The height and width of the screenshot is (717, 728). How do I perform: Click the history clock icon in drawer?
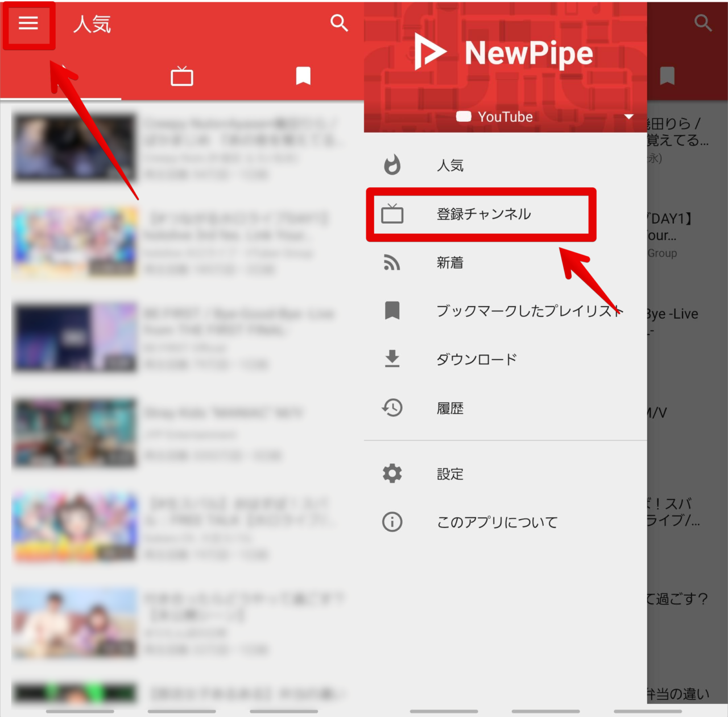coord(392,407)
